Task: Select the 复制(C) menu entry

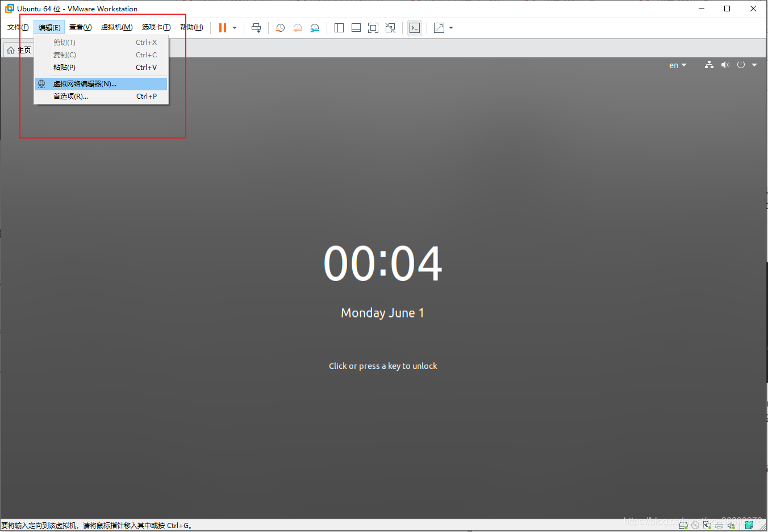Action: click(x=101, y=55)
